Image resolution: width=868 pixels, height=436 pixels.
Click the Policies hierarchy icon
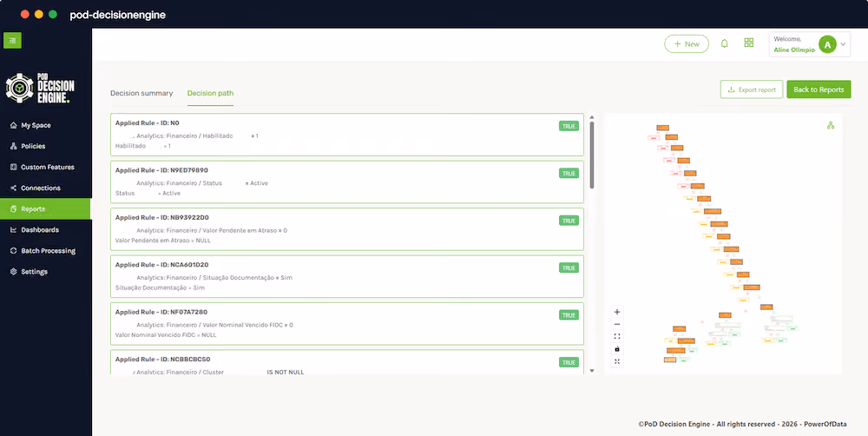pos(13,146)
